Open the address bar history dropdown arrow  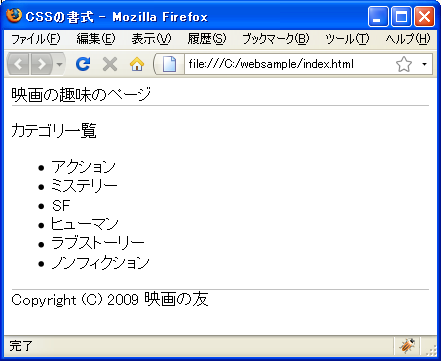point(424,64)
